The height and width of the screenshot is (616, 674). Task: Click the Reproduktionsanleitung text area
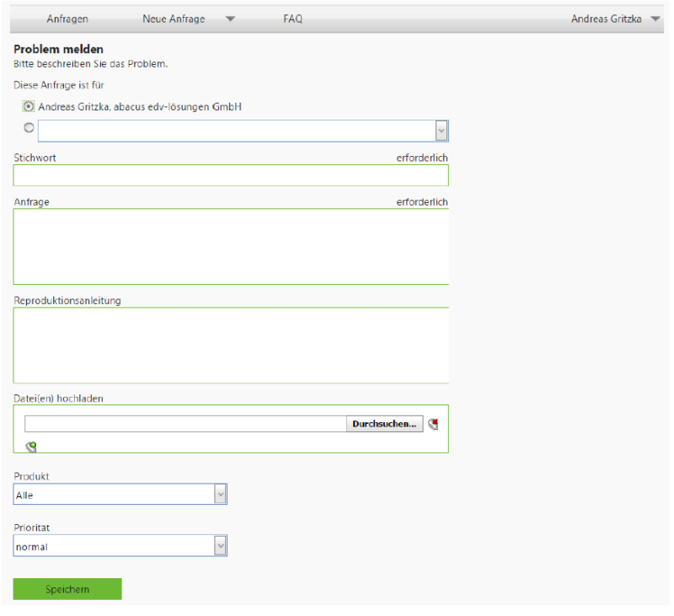(230, 345)
